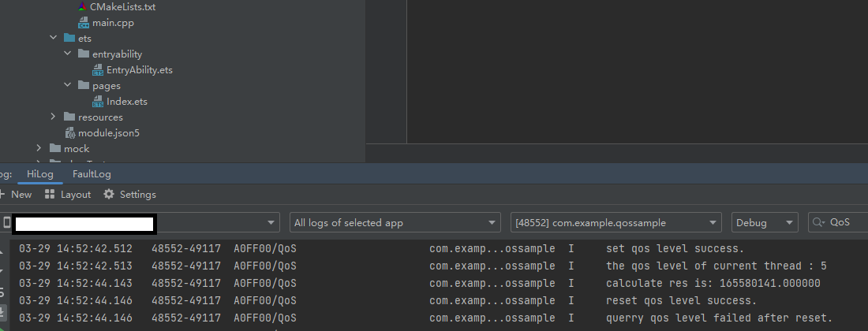The height and width of the screenshot is (331, 868).
Task: Switch to the FaultLog tab
Action: (x=92, y=174)
